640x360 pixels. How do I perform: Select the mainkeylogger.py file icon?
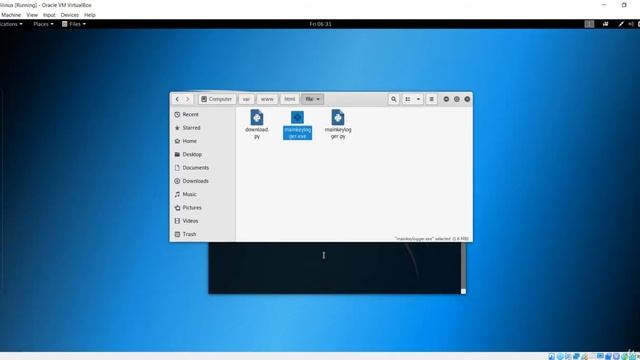tap(338, 118)
